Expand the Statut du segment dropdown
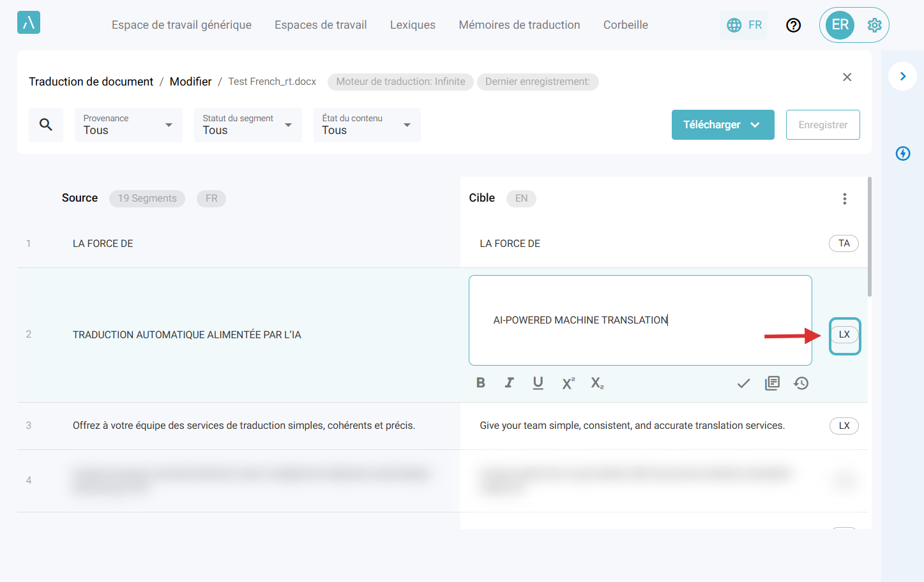Screen dimensions: 924x582 coord(248,125)
